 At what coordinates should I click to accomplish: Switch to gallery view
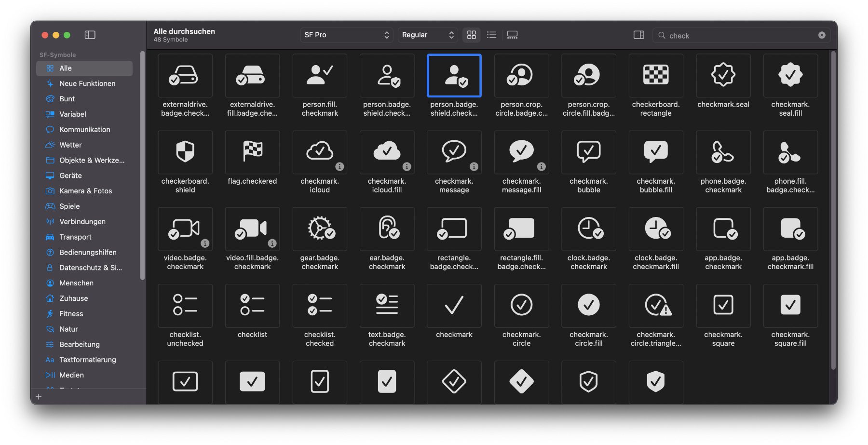point(512,35)
